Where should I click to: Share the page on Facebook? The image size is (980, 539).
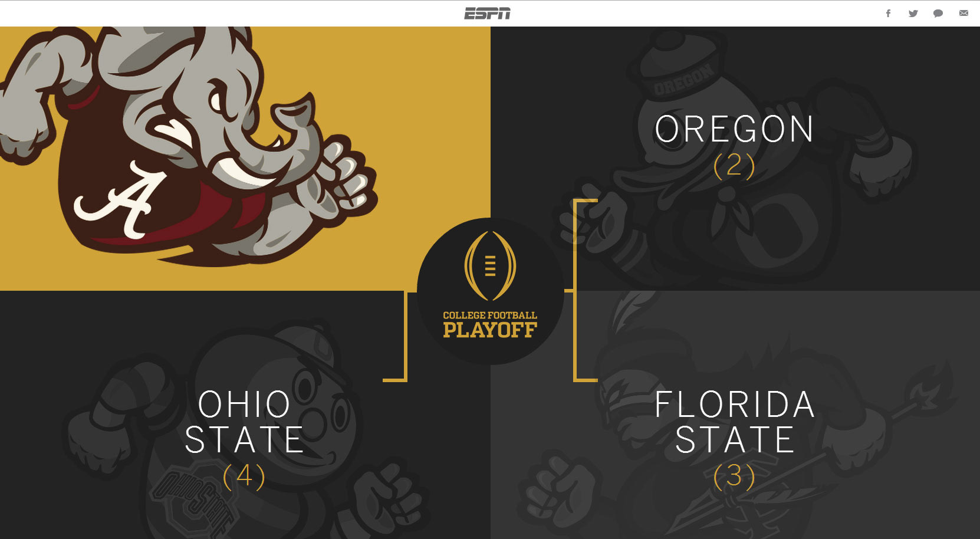pos(888,14)
